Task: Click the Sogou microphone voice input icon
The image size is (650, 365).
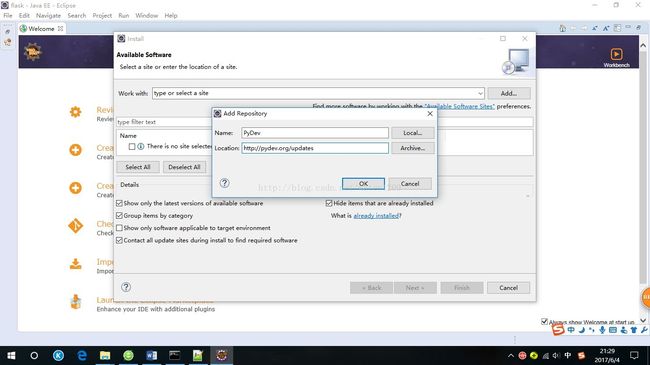Action: [x=602, y=330]
